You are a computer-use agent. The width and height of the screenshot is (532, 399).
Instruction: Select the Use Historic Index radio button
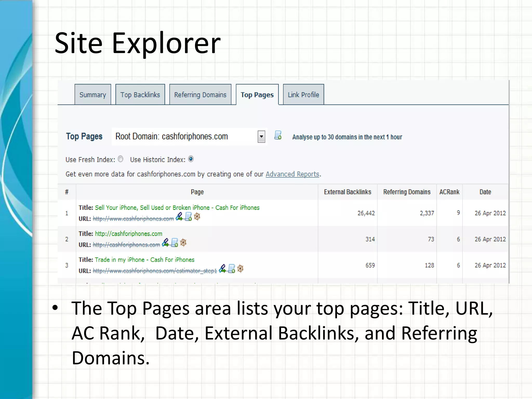[x=191, y=159]
